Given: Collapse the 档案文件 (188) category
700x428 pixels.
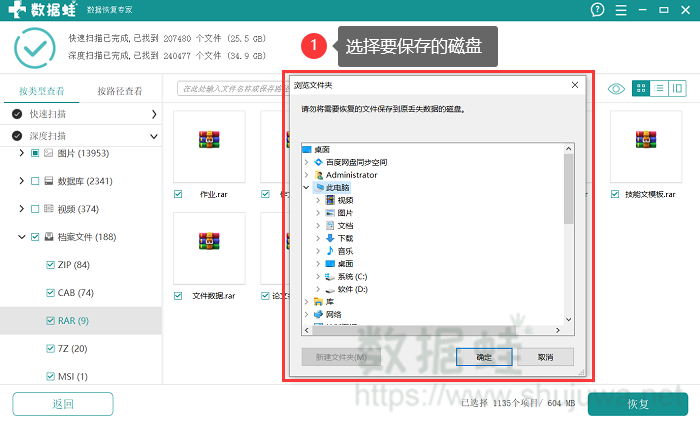Looking at the screenshot, I should [x=21, y=237].
